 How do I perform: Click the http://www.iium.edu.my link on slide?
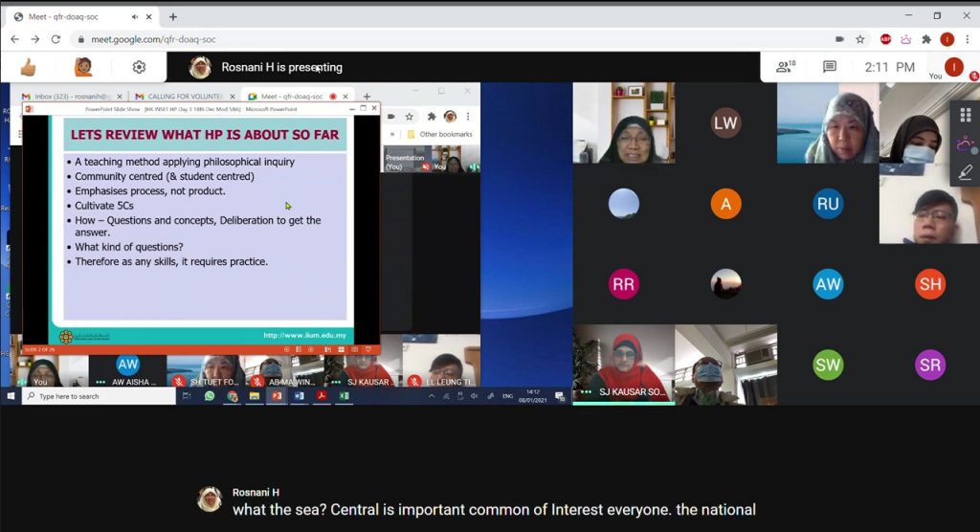point(304,335)
